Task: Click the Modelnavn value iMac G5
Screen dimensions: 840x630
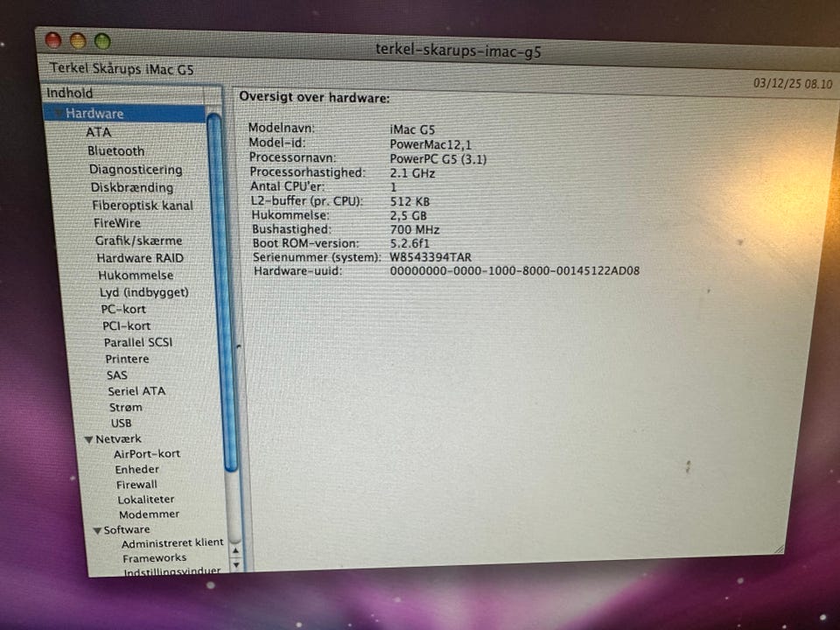Action: [x=412, y=129]
